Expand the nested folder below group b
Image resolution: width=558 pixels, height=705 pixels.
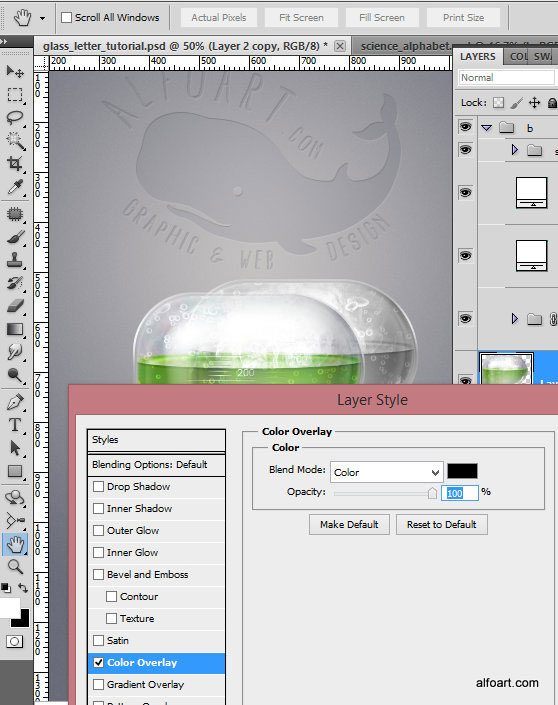pos(514,150)
